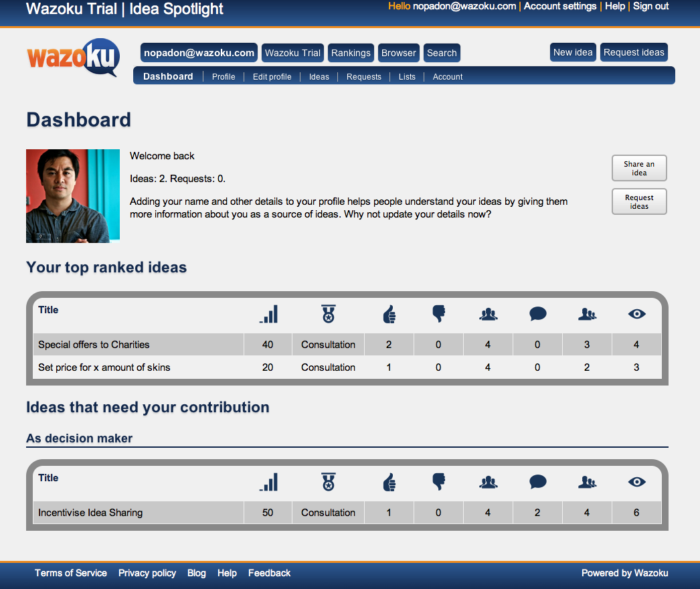Screen dimensions: 700x589
Task: Click the 'Ideas: 2. Requests: 0.' text
Action: (178, 179)
